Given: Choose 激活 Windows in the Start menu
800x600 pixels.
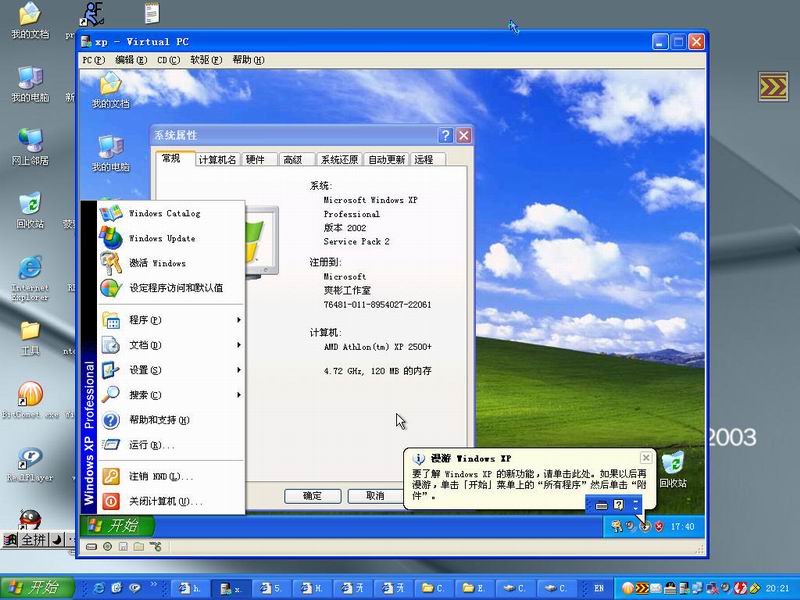Looking at the screenshot, I should pyautogui.click(x=171, y=263).
